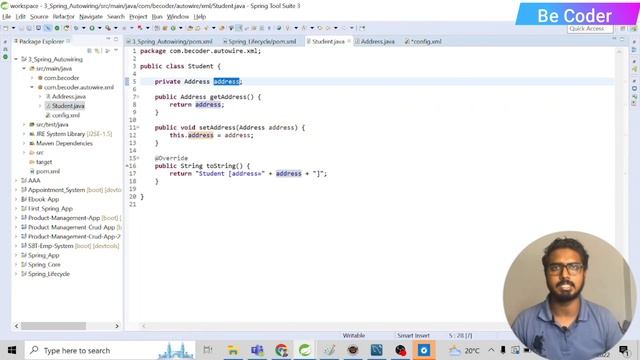Select pom.xml in Package Explorer

tap(44, 171)
